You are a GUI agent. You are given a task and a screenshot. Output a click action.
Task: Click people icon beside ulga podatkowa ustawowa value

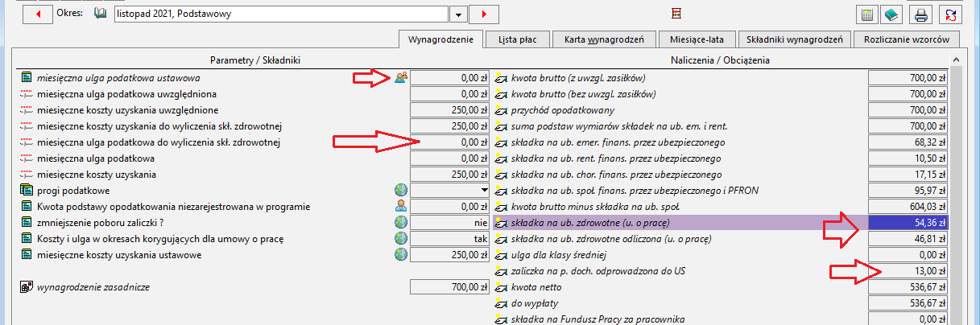400,78
